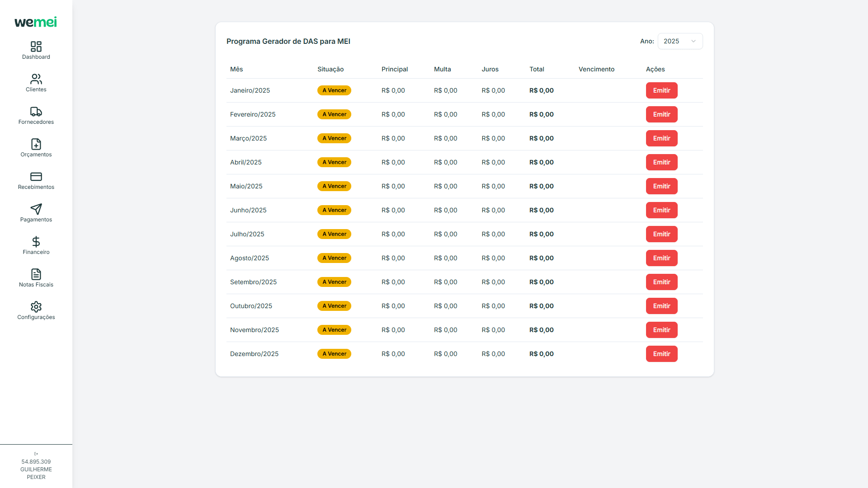Click the A Vencer badge for Abril/2025
Screen dimensions: 868x488
(x=334, y=162)
